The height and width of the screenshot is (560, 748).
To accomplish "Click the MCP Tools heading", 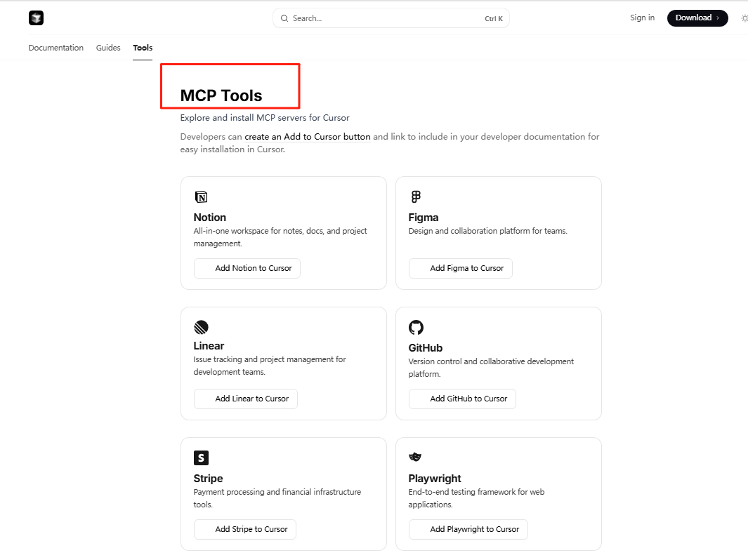I will tap(221, 96).
